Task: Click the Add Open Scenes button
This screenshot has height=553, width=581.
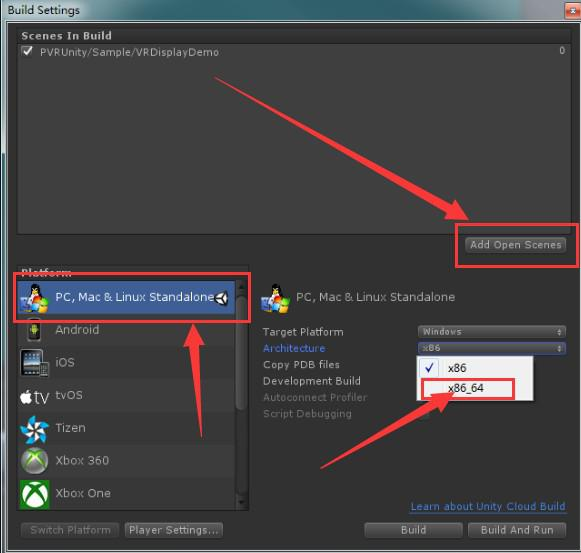Action: click(515, 245)
